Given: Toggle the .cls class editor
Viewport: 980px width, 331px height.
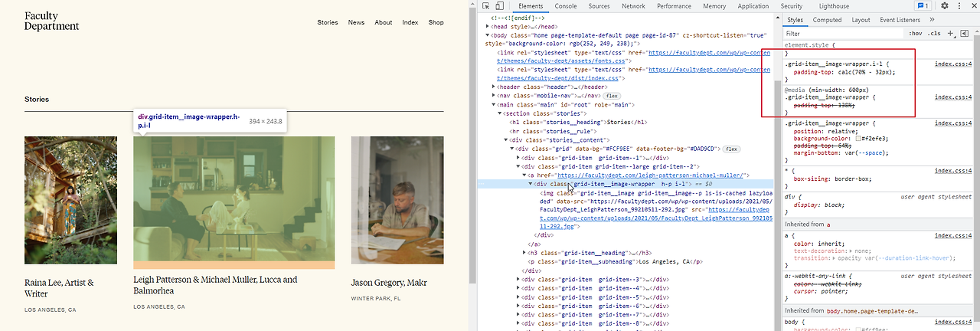Looking at the screenshot, I should (934, 34).
